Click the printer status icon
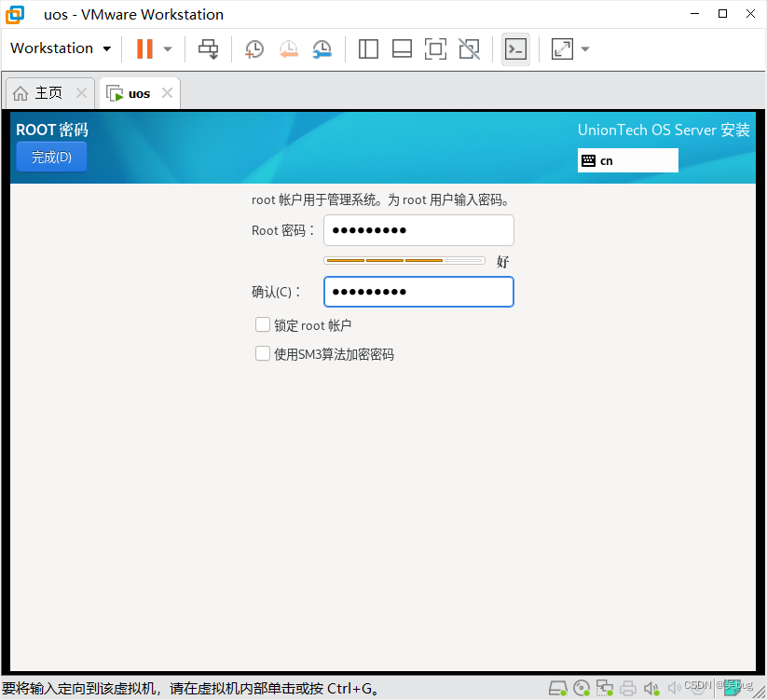This screenshot has width=767, height=700. pyautogui.click(x=628, y=689)
